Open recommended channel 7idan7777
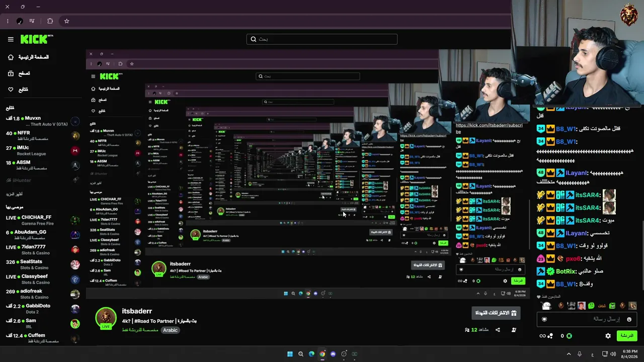Viewport: 644px width, 362px height. pyautogui.click(x=43, y=249)
